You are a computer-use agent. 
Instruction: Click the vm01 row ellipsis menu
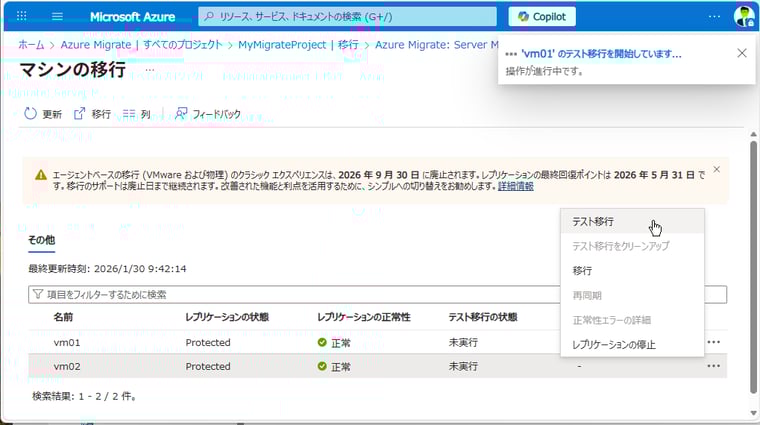tap(713, 342)
